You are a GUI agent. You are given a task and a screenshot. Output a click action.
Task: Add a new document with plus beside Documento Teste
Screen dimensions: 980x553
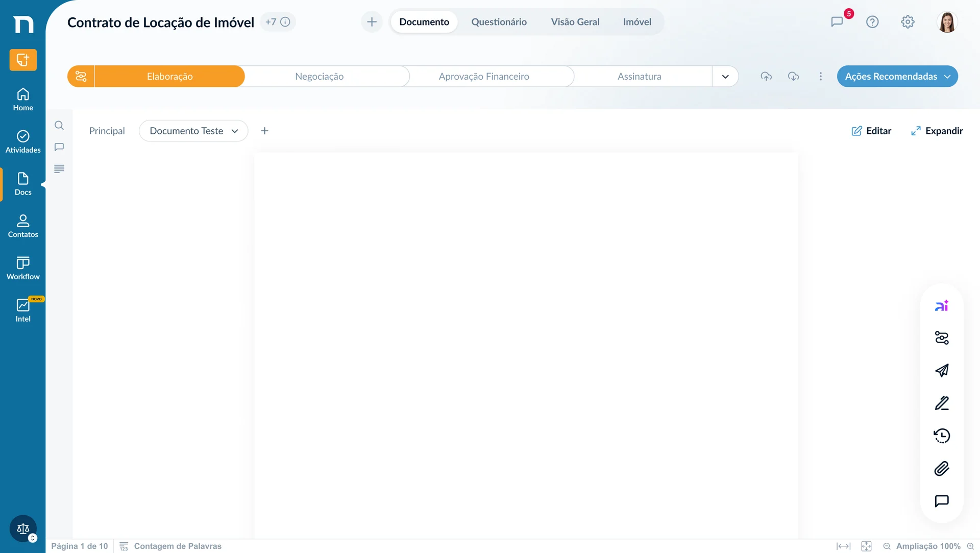coord(264,131)
